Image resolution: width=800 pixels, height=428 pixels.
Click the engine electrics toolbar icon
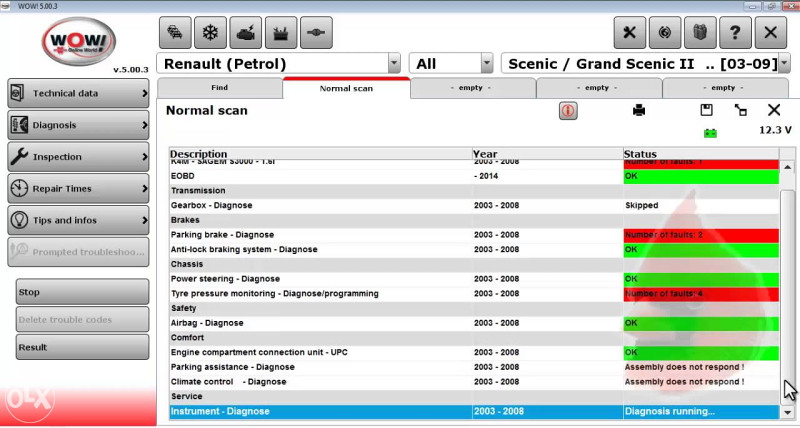(x=246, y=33)
